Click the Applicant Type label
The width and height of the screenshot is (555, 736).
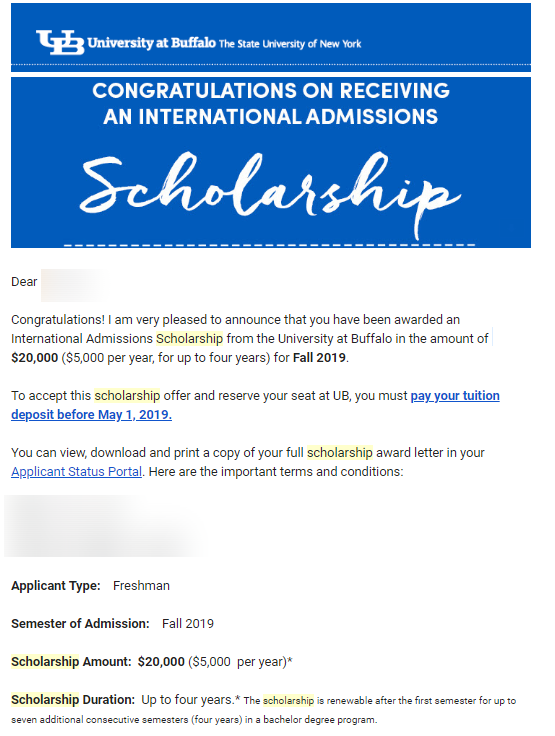coord(56,586)
